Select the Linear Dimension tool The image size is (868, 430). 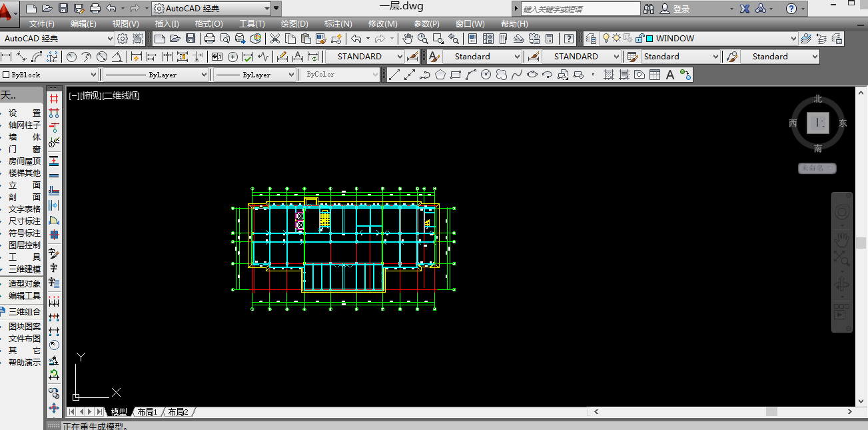7,57
